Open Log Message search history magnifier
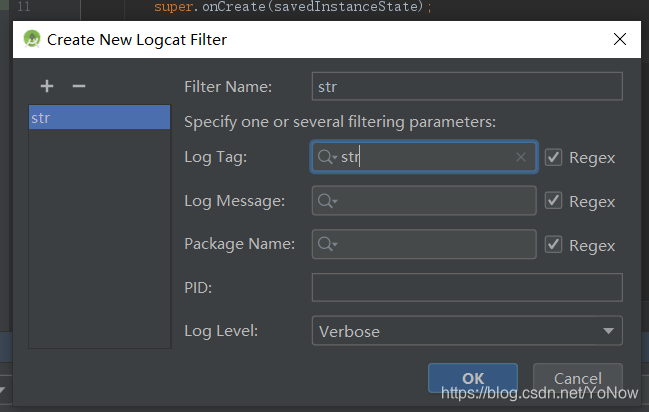 327,201
